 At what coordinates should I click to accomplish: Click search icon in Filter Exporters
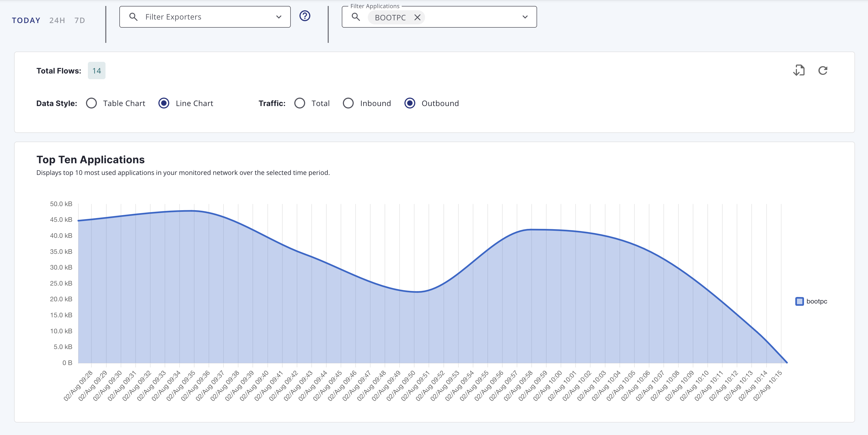133,17
